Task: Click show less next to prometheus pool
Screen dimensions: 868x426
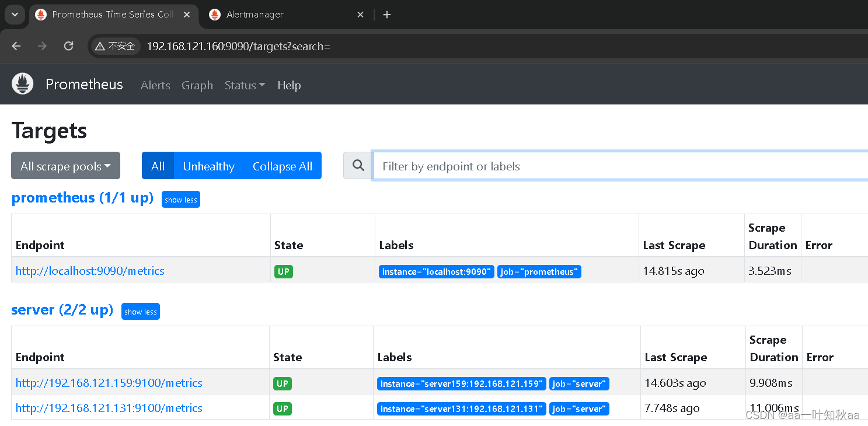Action: click(x=181, y=200)
